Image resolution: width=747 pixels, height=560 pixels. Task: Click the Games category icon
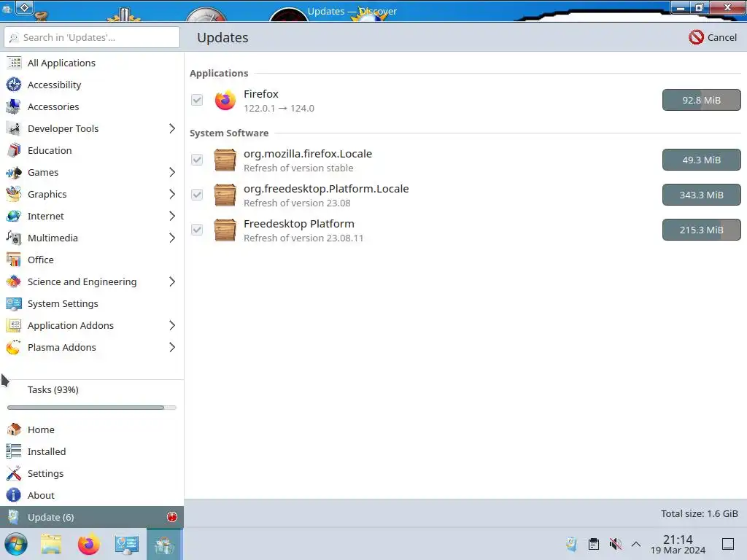tap(14, 172)
